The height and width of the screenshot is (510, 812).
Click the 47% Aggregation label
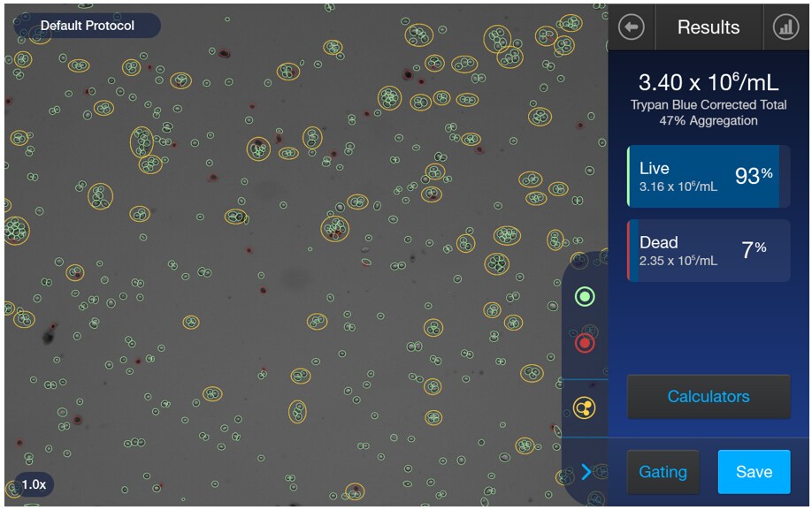point(708,121)
